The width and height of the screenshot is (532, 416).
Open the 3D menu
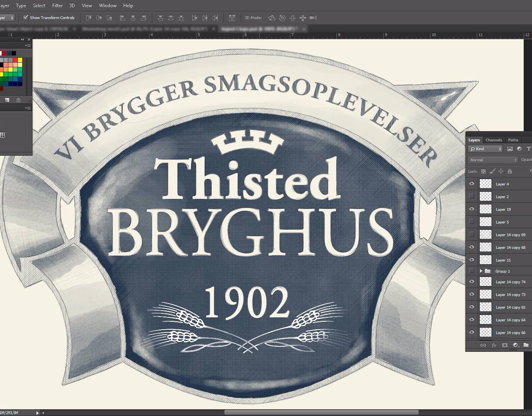72,6
